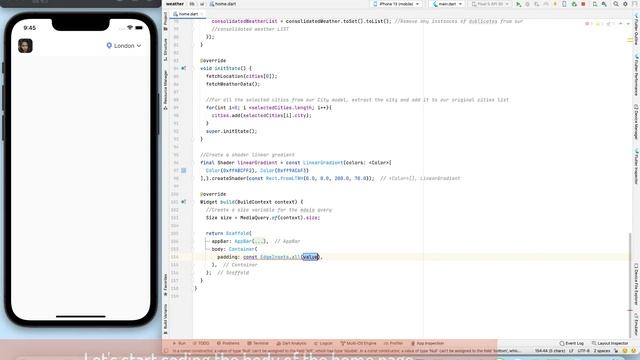Open IDE settings gear icon
Screen dimensions: 640x360
625,4
